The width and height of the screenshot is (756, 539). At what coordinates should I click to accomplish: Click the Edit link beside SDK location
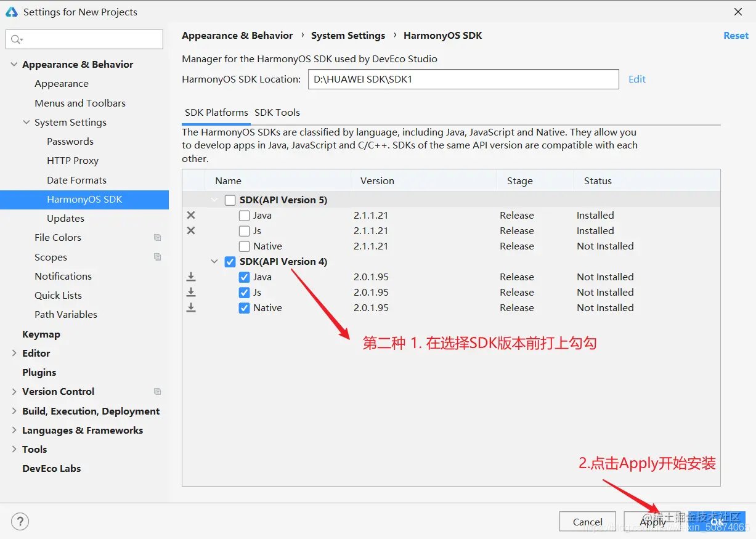click(x=637, y=79)
